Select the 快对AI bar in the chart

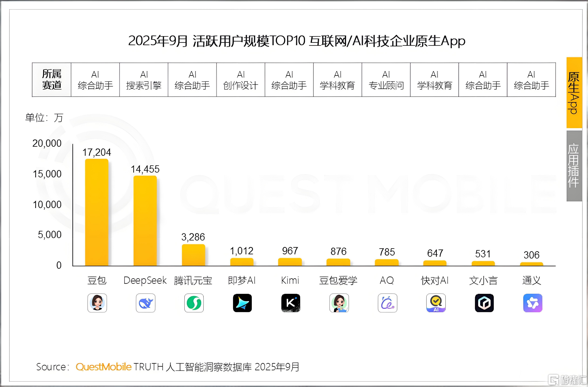pyautogui.click(x=435, y=263)
